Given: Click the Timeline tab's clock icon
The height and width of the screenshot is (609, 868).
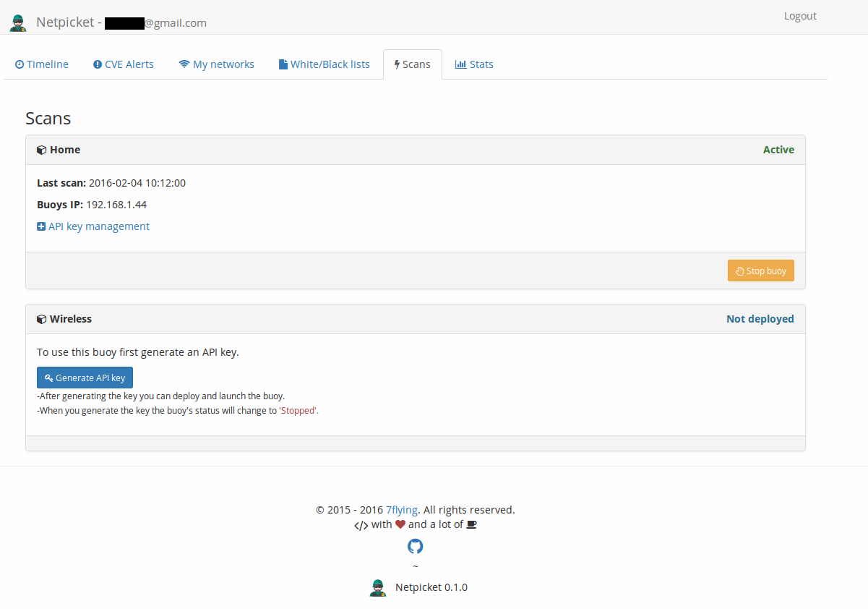Looking at the screenshot, I should click(x=20, y=64).
